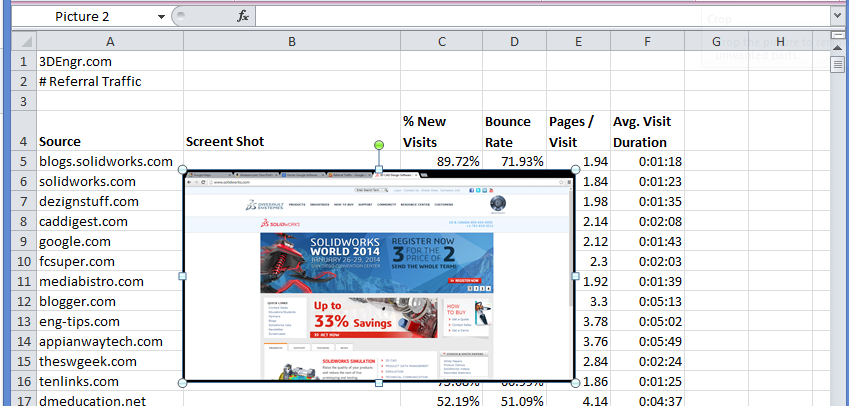Click the fcsuper.com cell
The width and height of the screenshot is (849, 406).
click(x=110, y=261)
